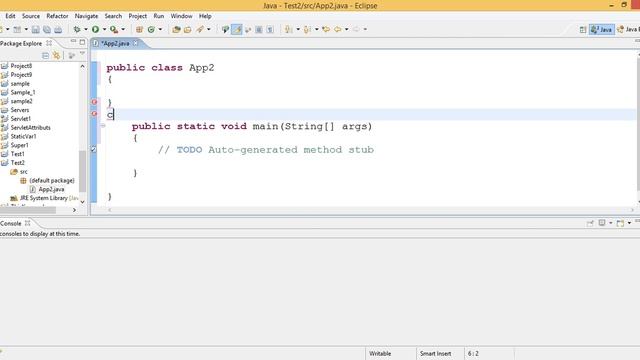Open the Search toolbar dropdown arrow
640x360 pixels.
(x=209, y=29)
